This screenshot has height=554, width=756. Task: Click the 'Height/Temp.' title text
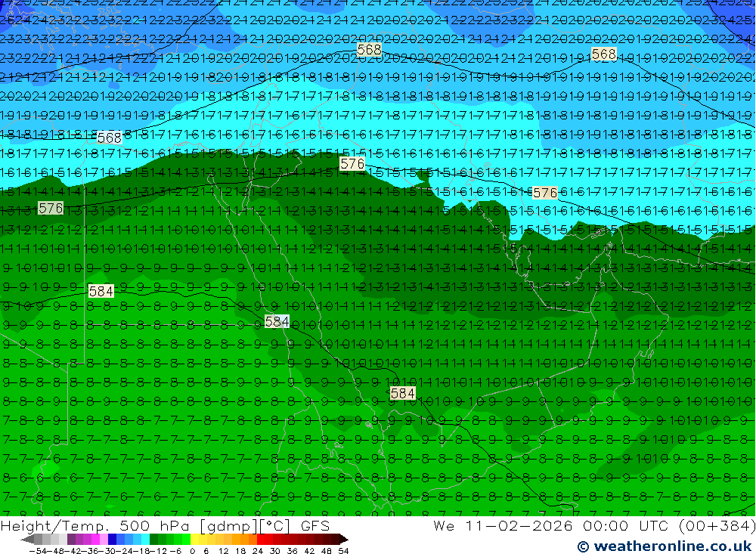[x=54, y=527]
